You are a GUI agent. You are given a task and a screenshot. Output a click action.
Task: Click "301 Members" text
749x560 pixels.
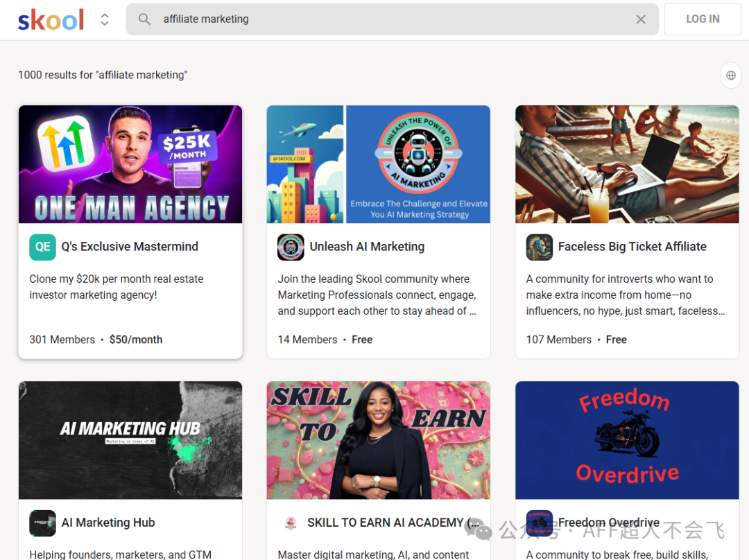(x=62, y=340)
